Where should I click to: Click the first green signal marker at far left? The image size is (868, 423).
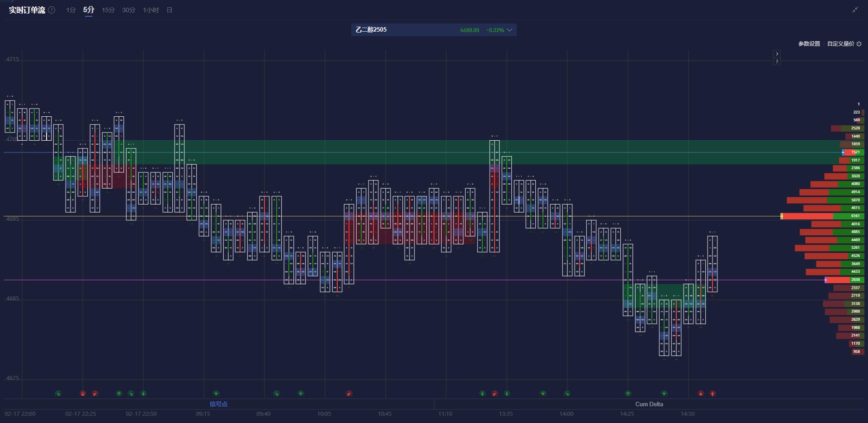(x=58, y=394)
